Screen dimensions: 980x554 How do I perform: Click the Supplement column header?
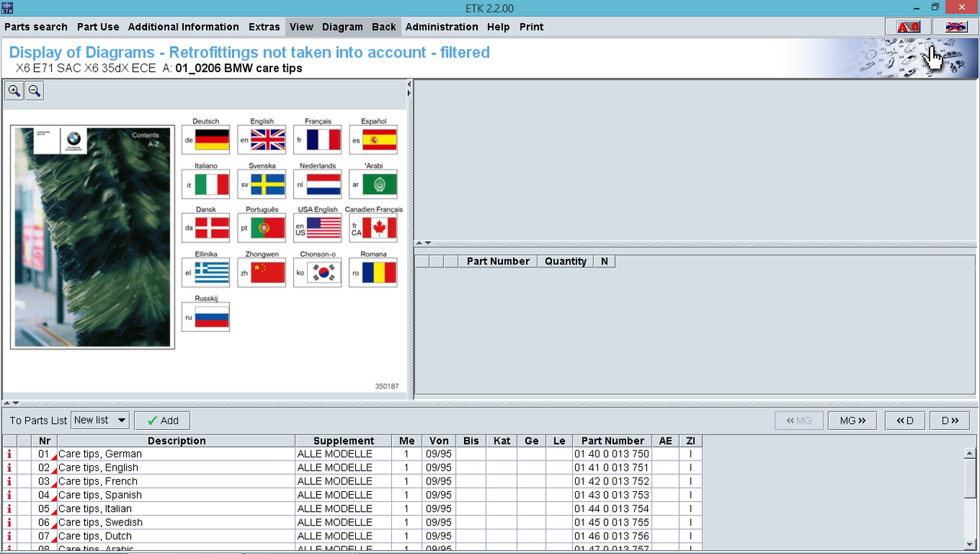pos(344,441)
